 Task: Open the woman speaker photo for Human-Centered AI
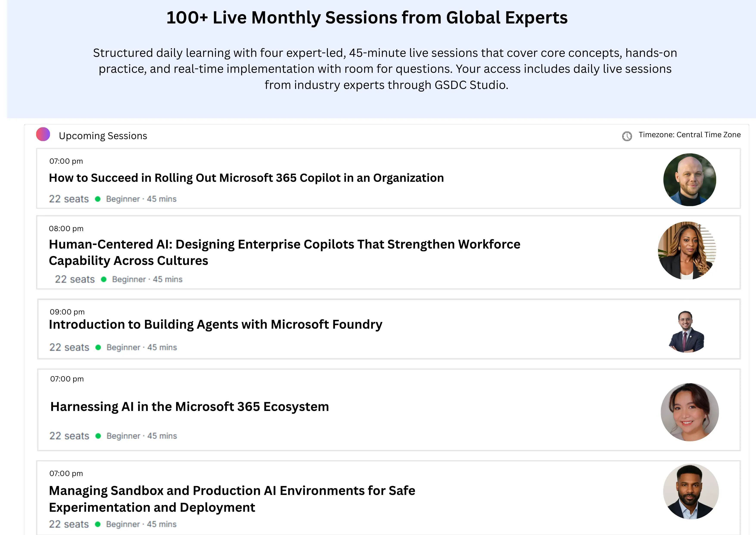(687, 251)
